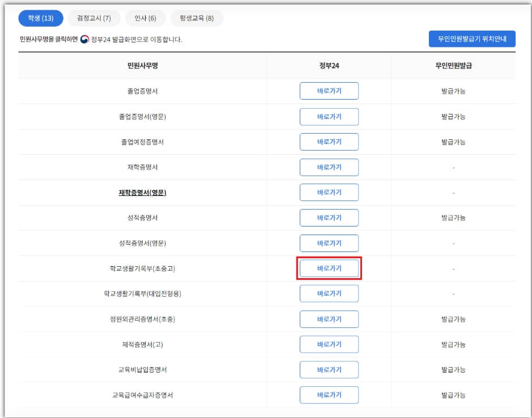Click the highlighted 바로가기 for 학교생활기록부(초중고)
Viewport: 532px width, 418px height.
coord(329,268)
